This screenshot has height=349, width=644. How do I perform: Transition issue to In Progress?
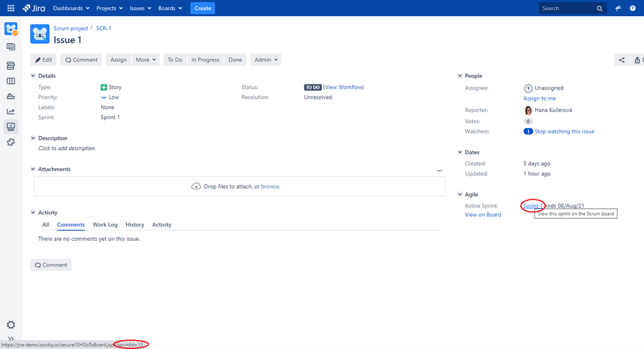point(206,60)
